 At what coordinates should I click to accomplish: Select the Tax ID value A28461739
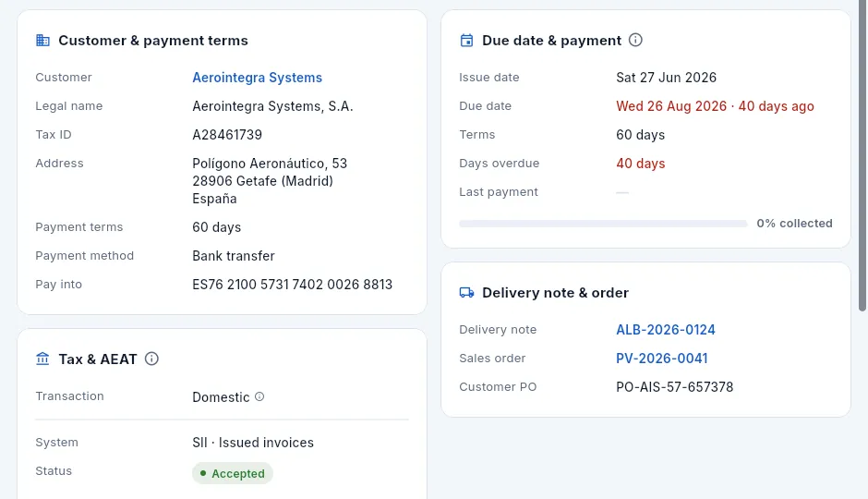(227, 135)
